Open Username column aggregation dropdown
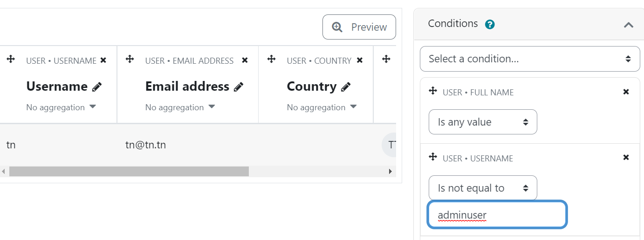The width and height of the screenshot is (644, 240). click(61, 107)
